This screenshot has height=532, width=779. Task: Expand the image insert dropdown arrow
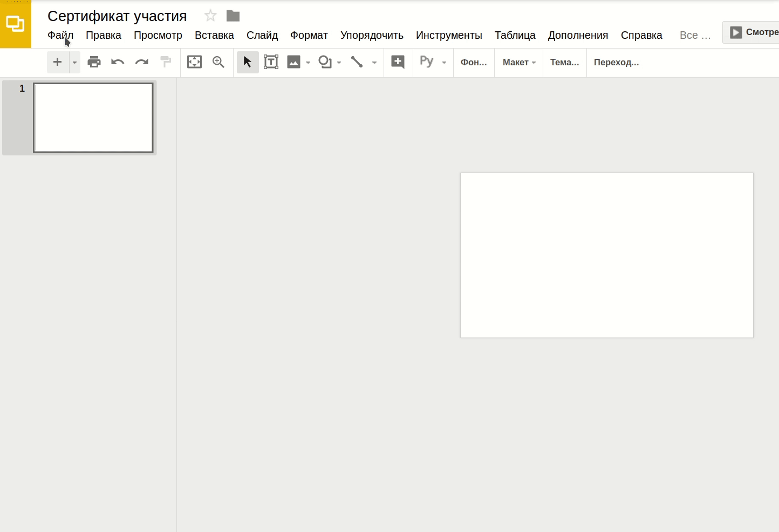coord(308,63)
